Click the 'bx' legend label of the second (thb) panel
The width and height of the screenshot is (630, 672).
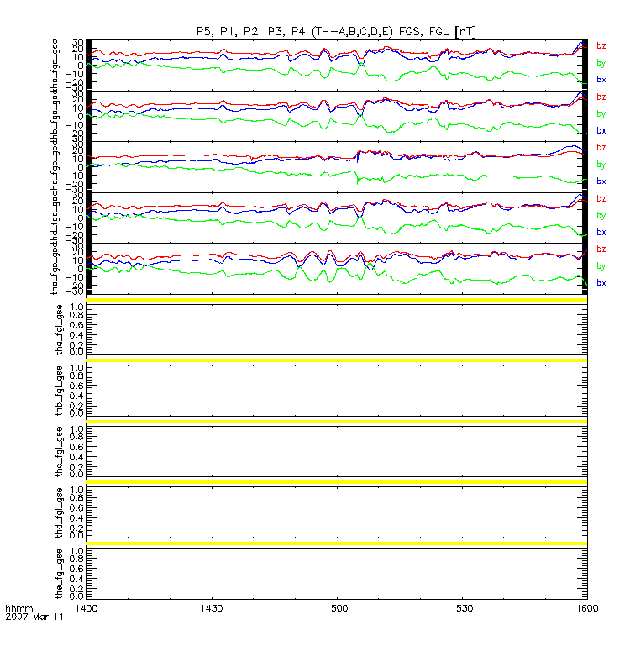click(x=601, y=130)
